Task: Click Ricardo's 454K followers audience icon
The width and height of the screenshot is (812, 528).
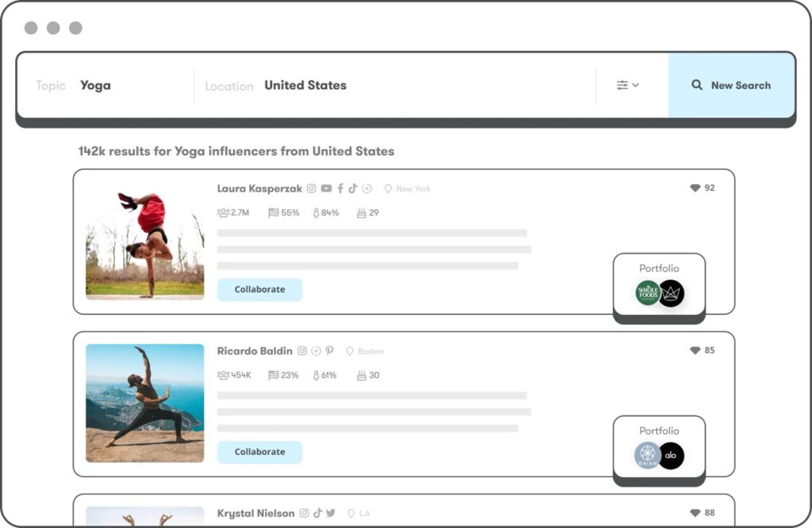Action: (x=223, y=375)
